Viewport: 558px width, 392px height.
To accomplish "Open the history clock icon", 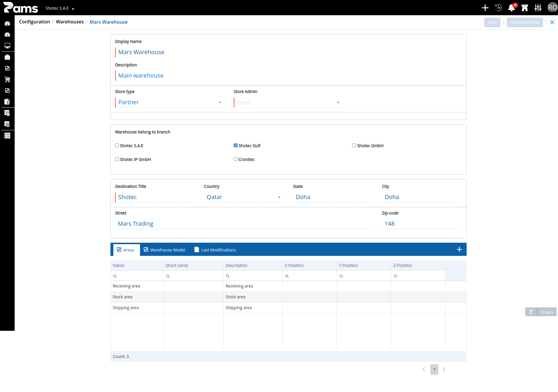I will coord(498,8).
